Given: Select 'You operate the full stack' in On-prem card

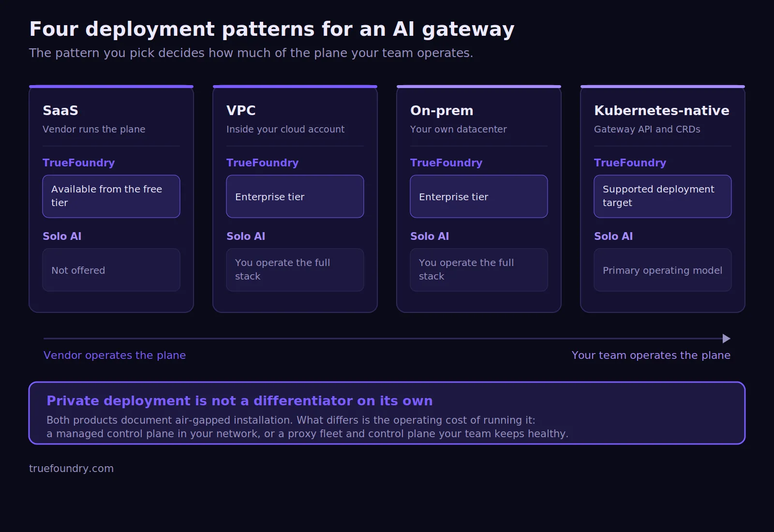Looking at the screenshot, I should point(479,270).
